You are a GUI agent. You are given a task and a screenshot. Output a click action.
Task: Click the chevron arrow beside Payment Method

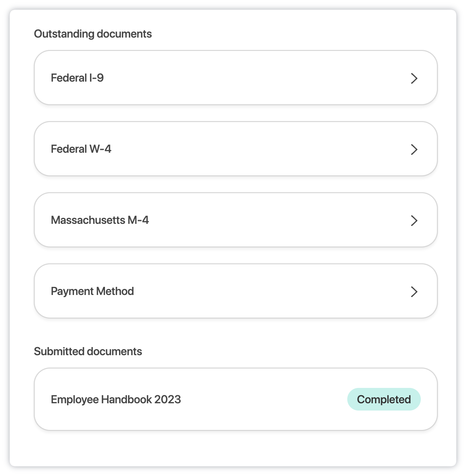[414, 291]
